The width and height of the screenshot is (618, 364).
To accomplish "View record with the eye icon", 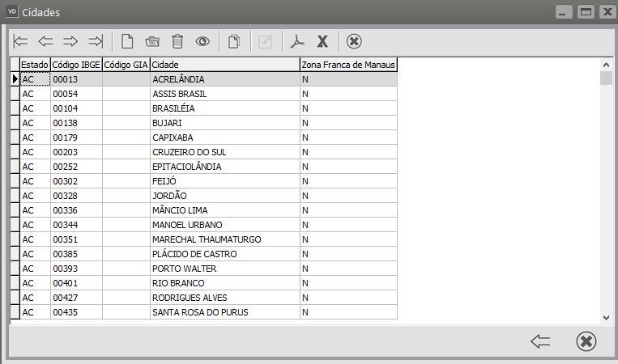I will [x=202, y=41].
